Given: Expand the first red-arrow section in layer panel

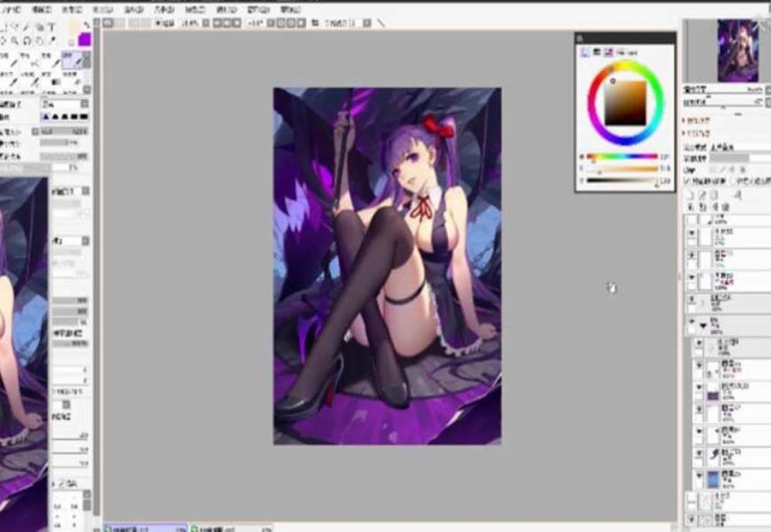Looking at the screenshot, I should (x=685, y=121).
